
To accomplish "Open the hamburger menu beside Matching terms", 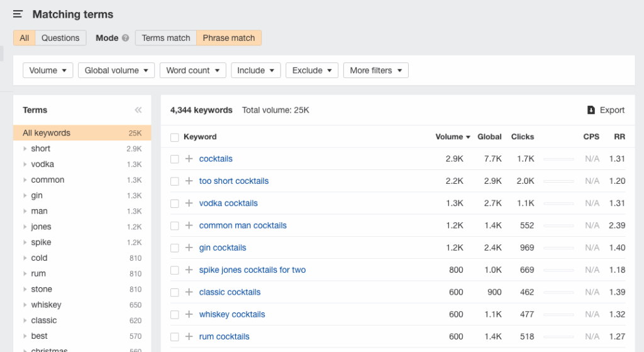I will click(x=18, y=14).
